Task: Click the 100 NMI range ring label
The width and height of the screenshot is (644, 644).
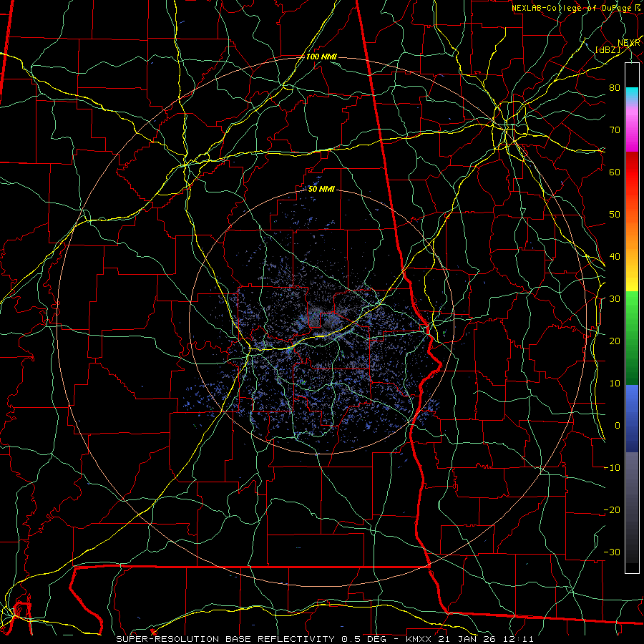Action: 321,57
